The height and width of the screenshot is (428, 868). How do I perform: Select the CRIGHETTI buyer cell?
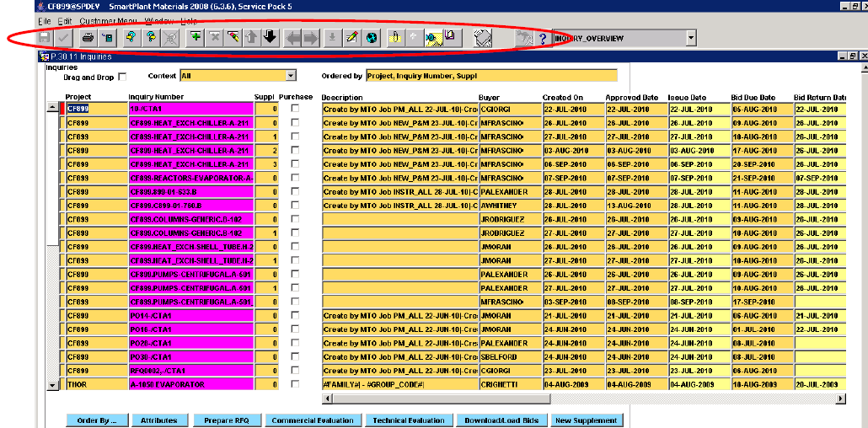point(509,384)
